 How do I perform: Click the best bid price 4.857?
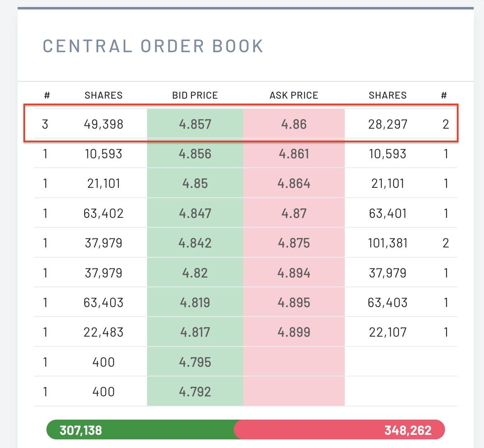tap(195, 124)
